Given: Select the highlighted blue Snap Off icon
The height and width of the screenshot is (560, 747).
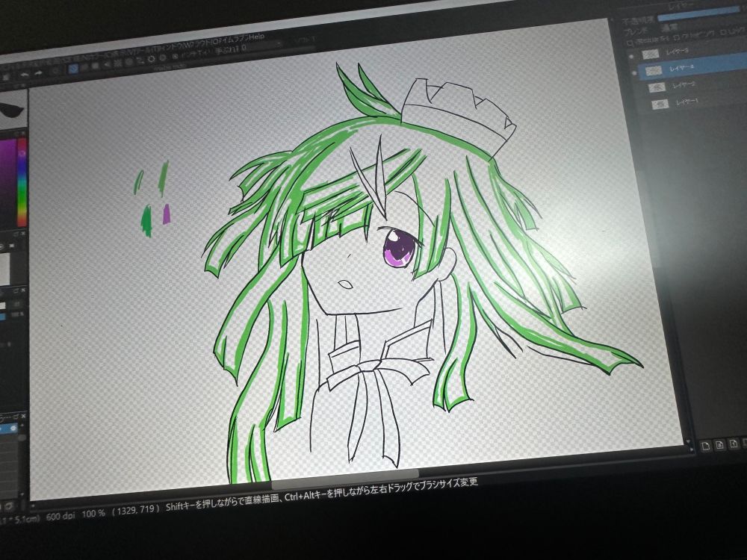Looking at the screenshot, I should click(73, 69).
